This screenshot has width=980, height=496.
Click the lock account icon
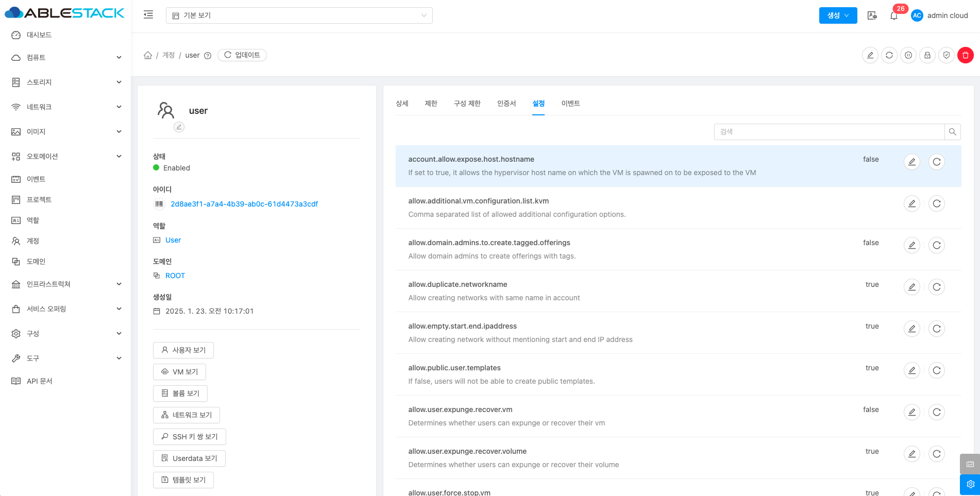point(927,55)
